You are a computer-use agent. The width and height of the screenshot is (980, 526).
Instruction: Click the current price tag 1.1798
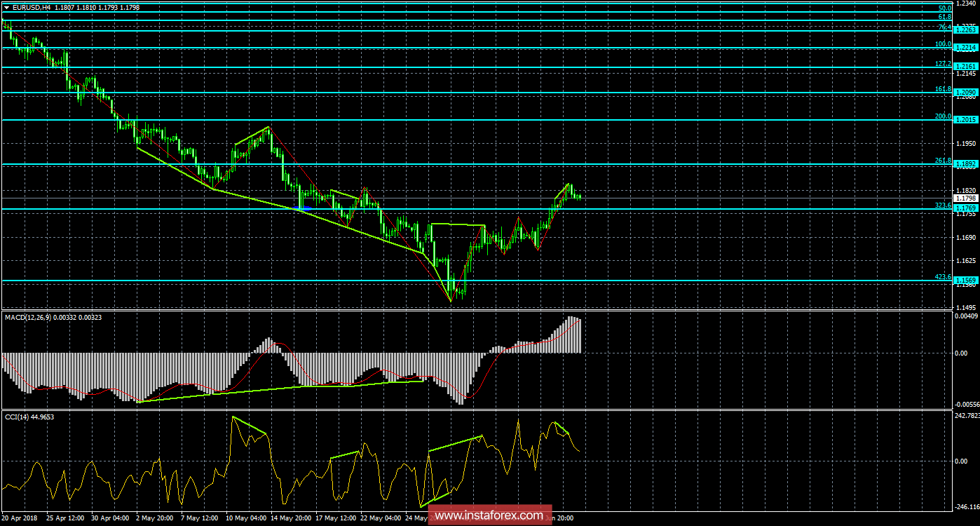click(965, 198)
